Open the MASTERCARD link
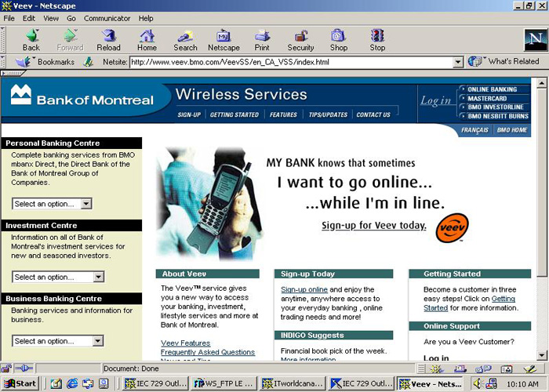549x392 pixels. coord(487,98)
